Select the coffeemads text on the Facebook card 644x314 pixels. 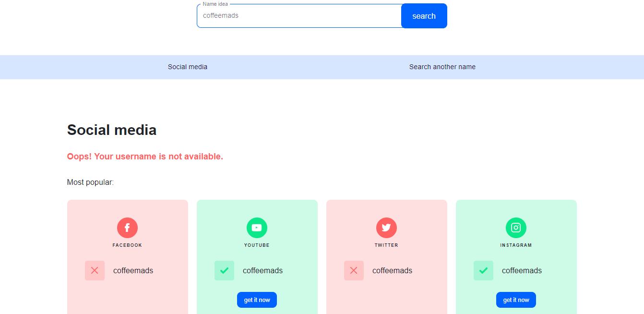point(133,270)
